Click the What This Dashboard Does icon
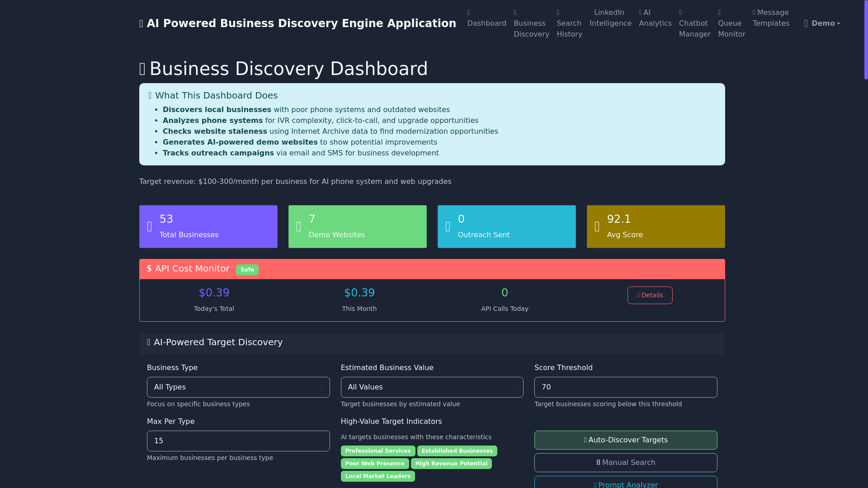 click(150, 95)
